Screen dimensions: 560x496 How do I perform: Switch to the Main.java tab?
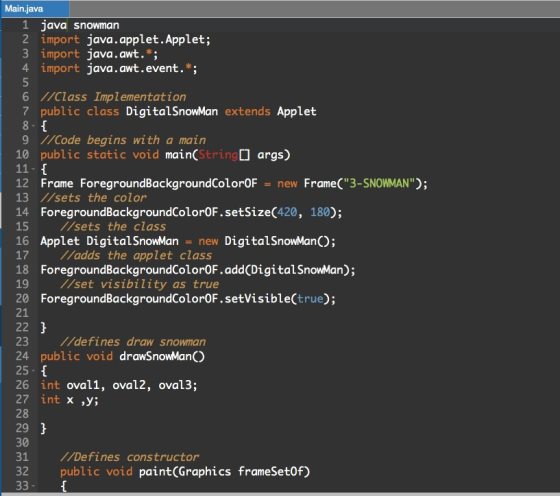pyautogui.click(x=35, y=9)
